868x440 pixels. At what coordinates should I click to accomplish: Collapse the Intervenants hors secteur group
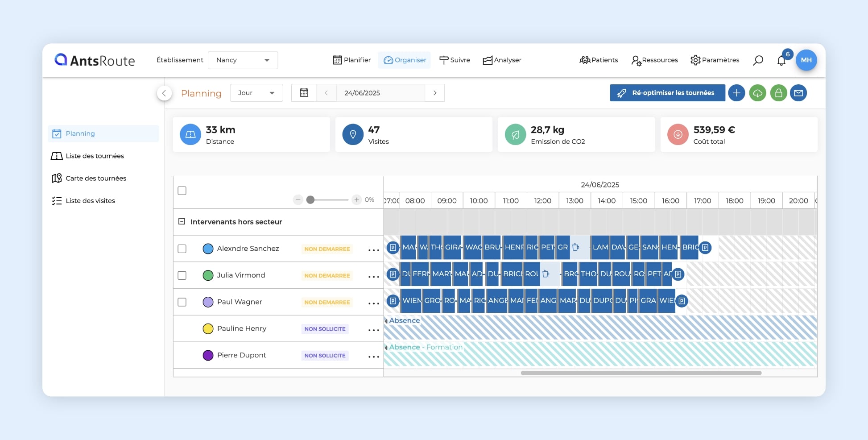(x=182, y=221)
